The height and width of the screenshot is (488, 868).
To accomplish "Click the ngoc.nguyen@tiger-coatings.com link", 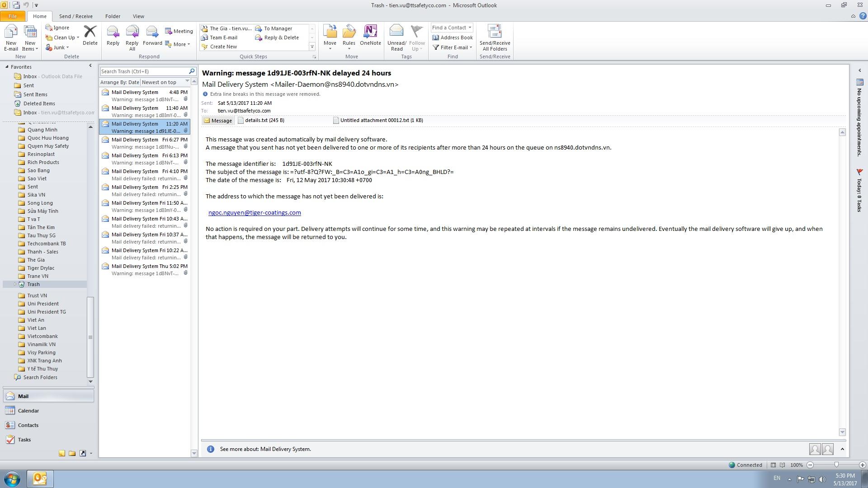I will coord(255,212).
